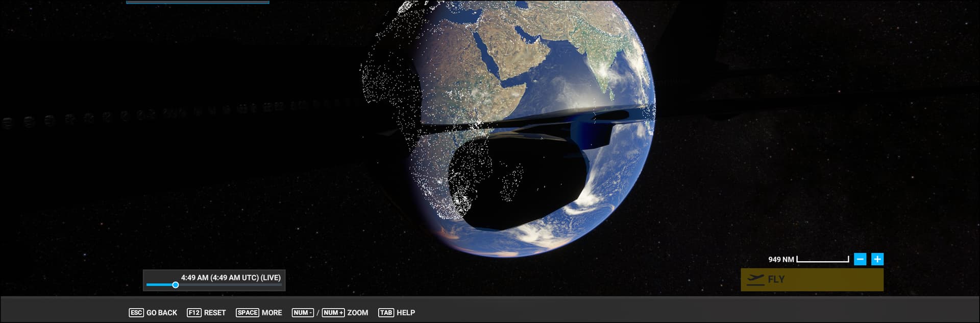The image size is (980, 323).
Task: Select the GO BACK label
Action: pos(161,312)
